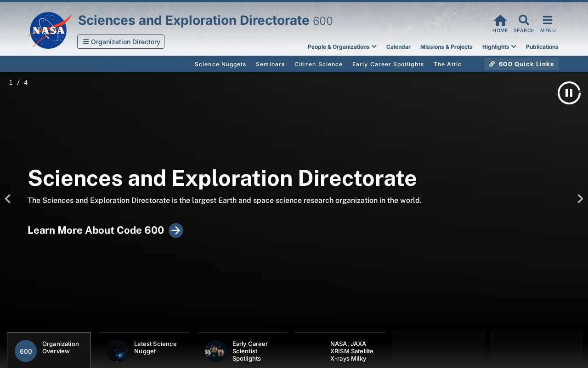Visit the Citizen Science link
588x368 pixels.
pos(318,64)
